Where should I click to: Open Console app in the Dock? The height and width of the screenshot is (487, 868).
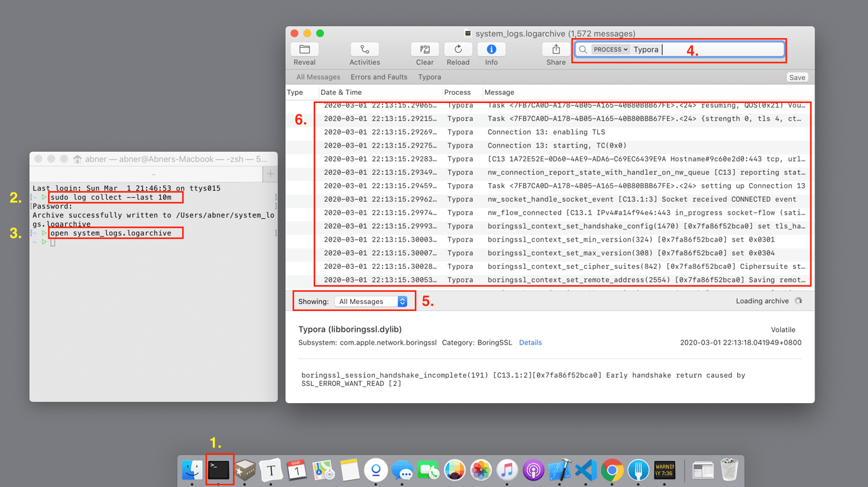(x=665, y=470)
